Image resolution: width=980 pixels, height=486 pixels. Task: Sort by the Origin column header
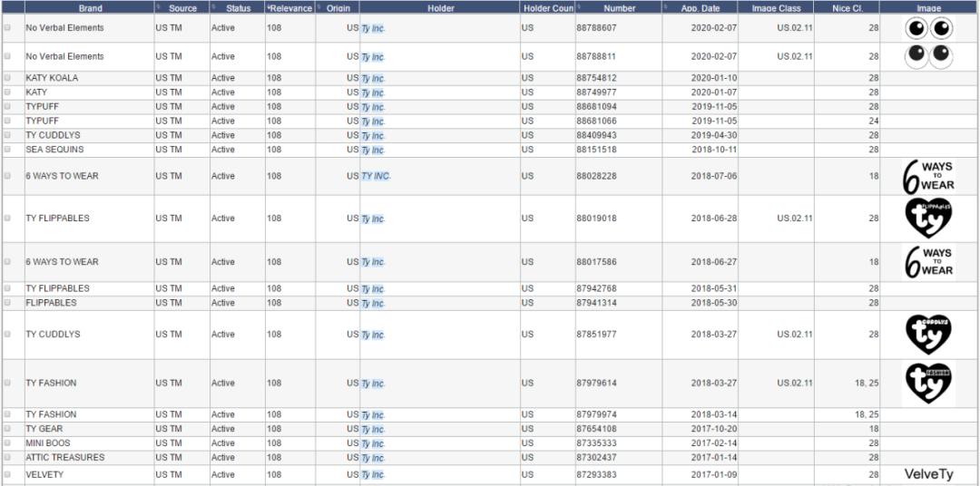tap(338, 8)
